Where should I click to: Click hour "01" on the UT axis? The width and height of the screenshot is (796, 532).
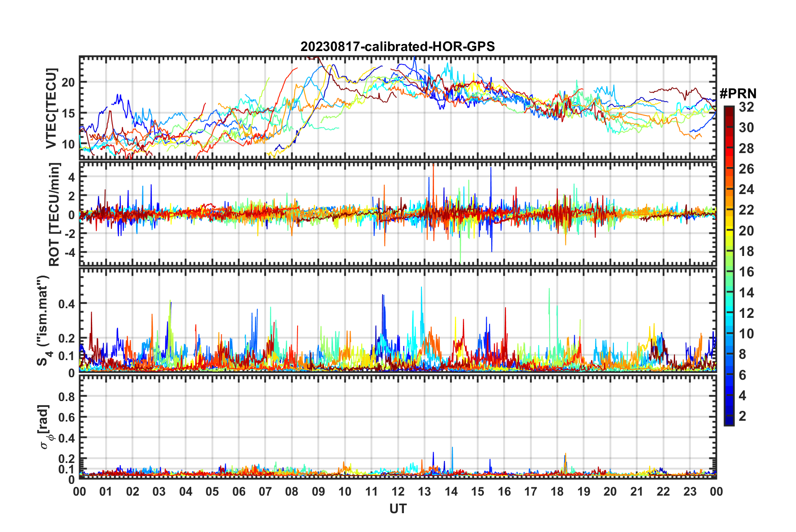pos(106,491)
